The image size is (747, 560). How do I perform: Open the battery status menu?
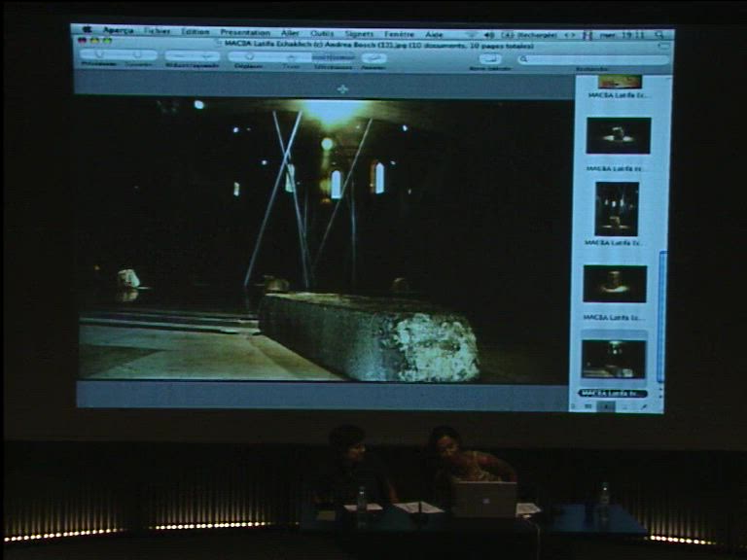coord(522,34)
